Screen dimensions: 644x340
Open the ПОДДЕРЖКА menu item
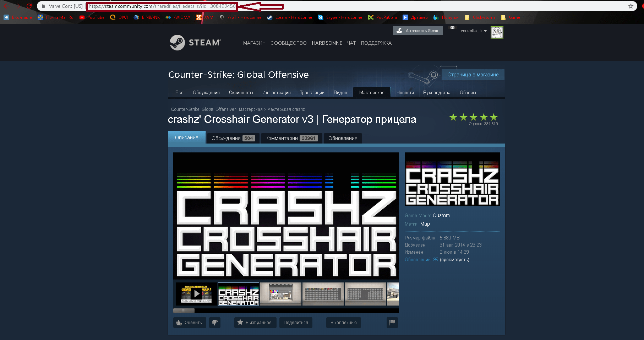click(x=376, y=43)
